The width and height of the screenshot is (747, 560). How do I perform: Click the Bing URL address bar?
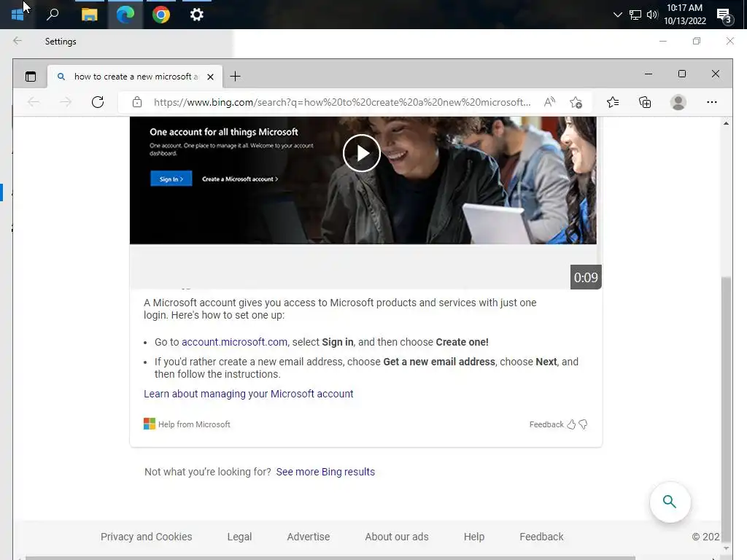[342, 102]
